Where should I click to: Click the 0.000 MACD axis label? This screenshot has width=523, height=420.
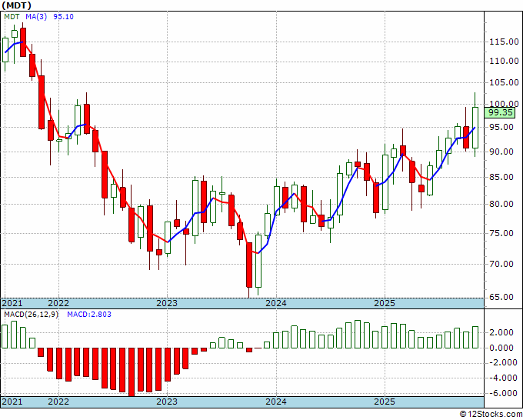coord(501,348)
